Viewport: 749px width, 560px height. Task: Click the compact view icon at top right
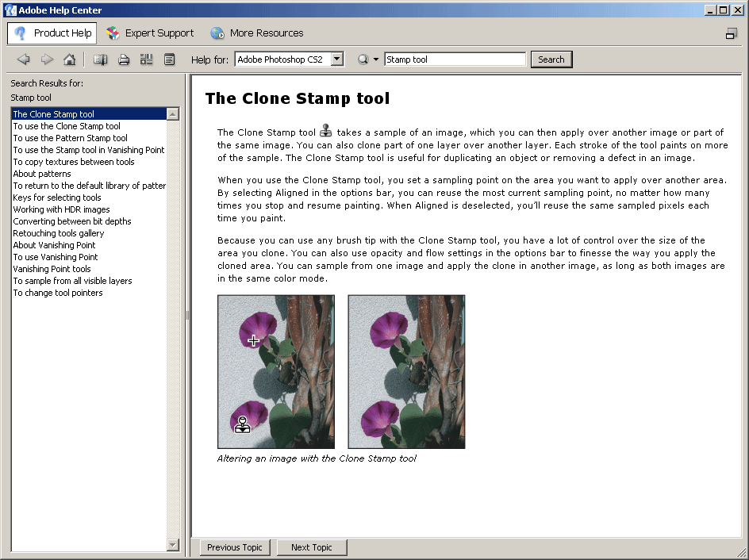[732, 33]
